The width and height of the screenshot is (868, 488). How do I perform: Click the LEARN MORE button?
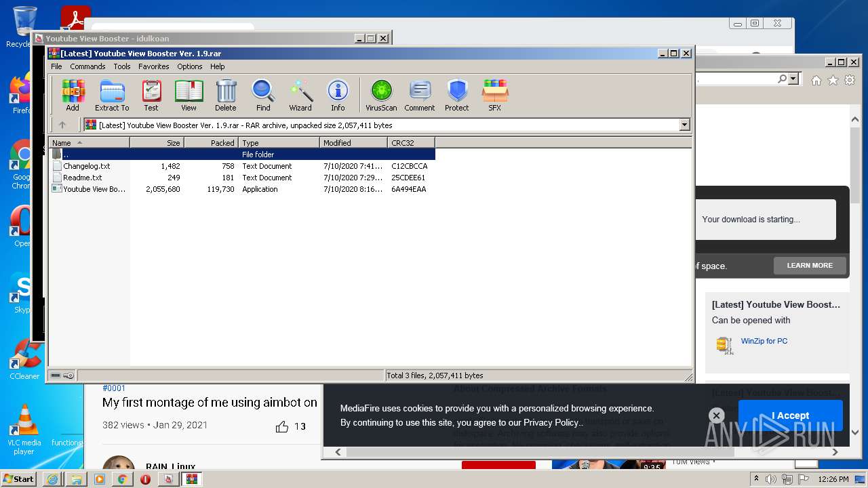810,266
